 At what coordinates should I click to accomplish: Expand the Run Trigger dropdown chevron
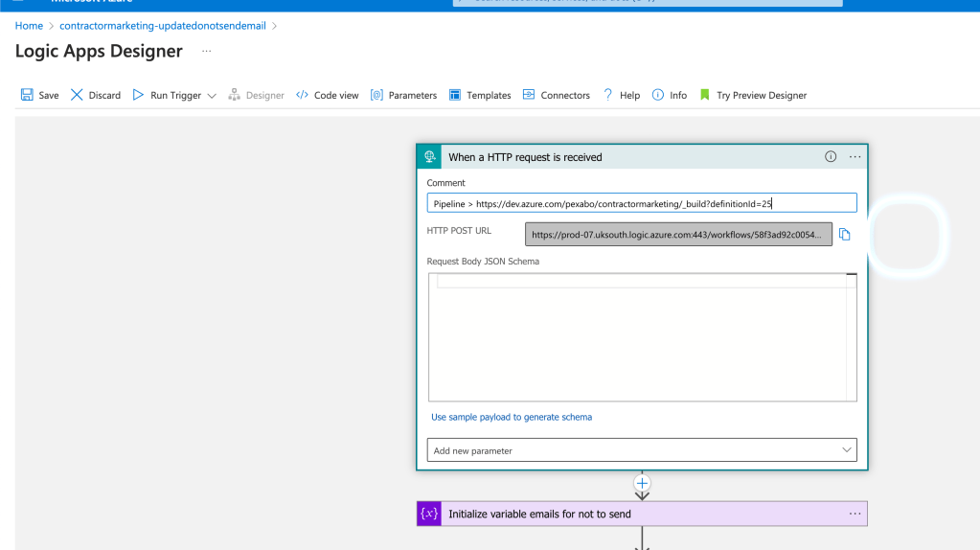[x=212, y=96]
